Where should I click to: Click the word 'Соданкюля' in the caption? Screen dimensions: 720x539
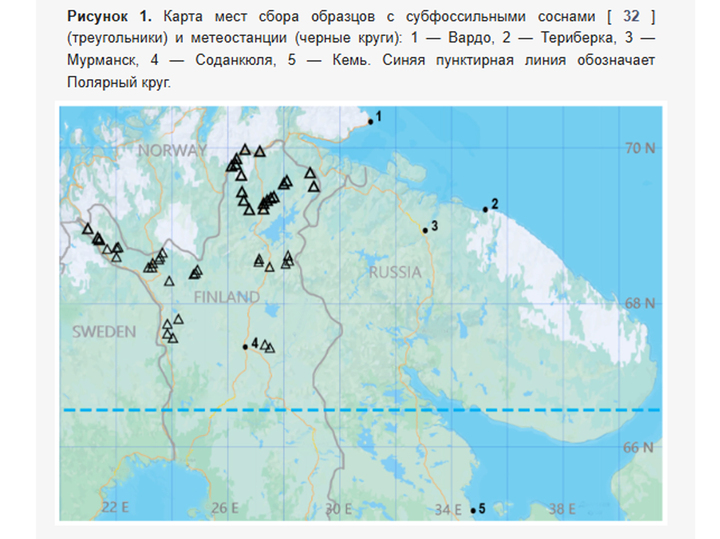(x=235, y=60)
